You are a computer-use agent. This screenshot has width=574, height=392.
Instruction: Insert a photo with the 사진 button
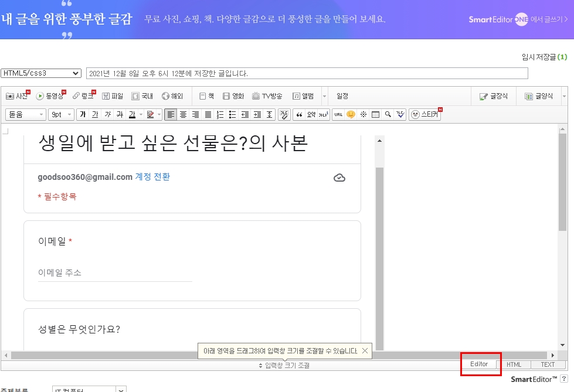[x=18, y=96]
